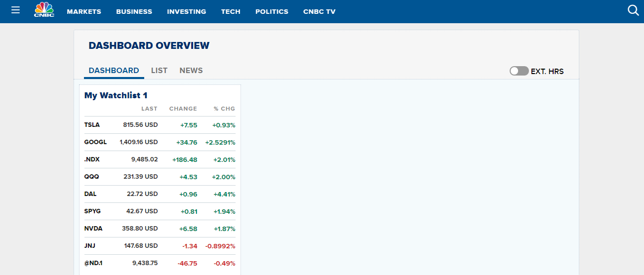Select TSLA percent change +0.93%

pyautogui.click(x=224, y=125)
